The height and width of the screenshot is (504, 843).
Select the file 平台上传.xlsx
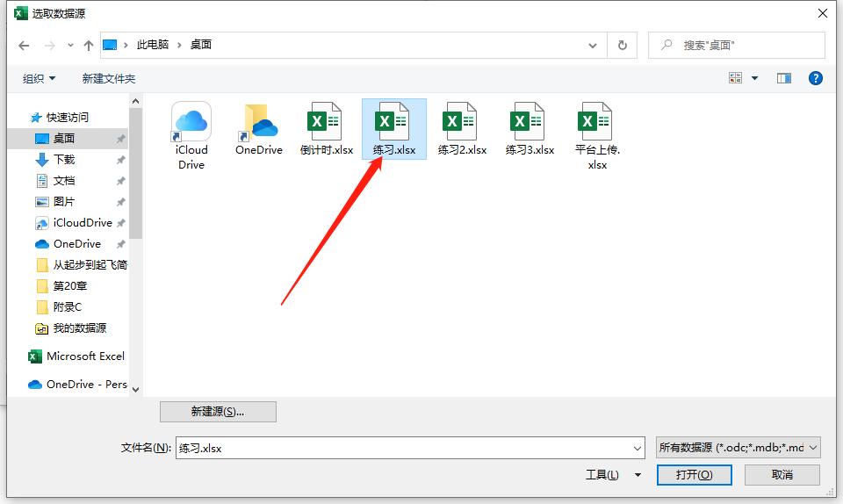point(597,136)
